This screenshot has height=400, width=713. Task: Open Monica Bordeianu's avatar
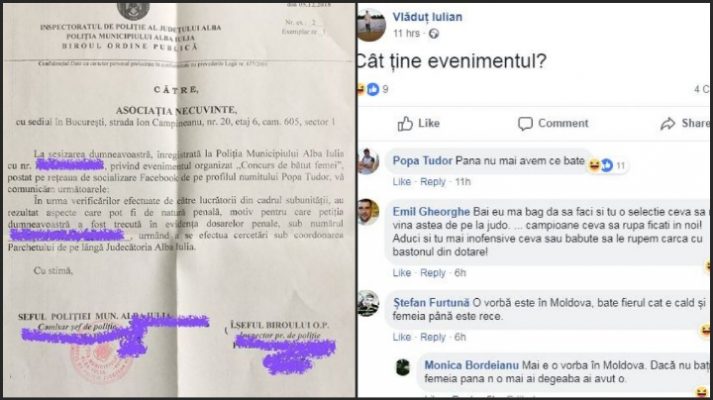403,367
